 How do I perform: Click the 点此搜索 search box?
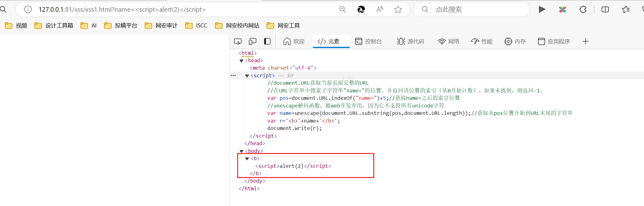tap(473, 10)
